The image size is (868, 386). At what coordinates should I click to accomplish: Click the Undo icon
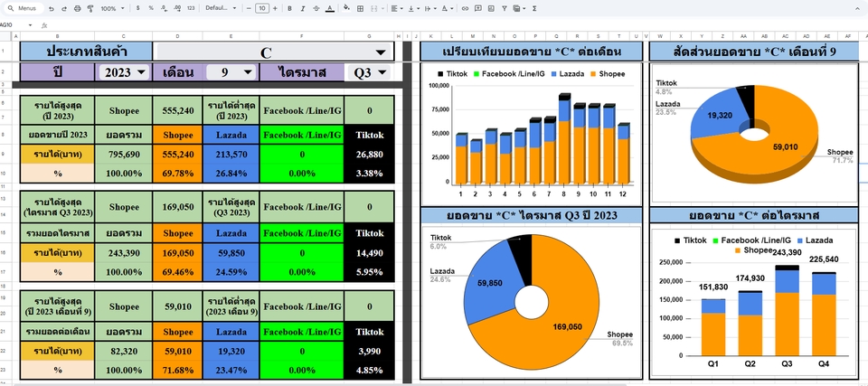pos(52,8)
